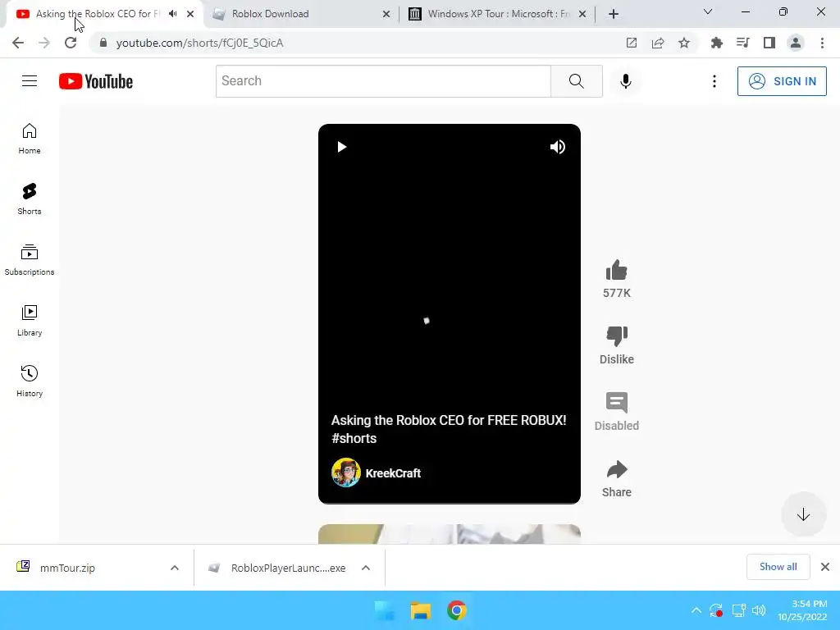Click the search magnifier button
This screenshot has height=630, width=840.
tap(577, 81)
